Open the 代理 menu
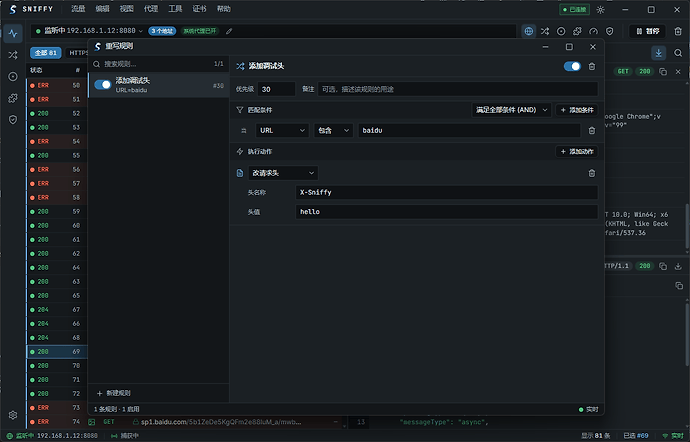The height and width of the screenshot is (442, 690). pos(151,9)
